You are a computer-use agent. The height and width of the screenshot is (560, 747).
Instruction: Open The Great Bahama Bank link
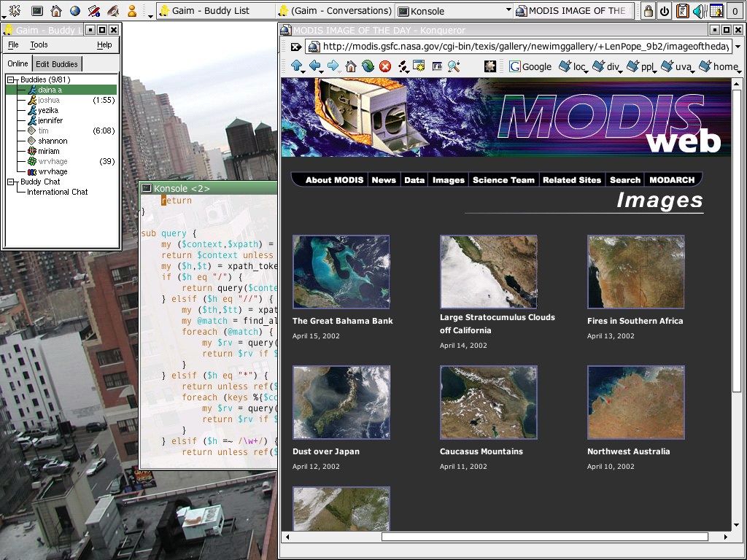(x=343, y=321)
